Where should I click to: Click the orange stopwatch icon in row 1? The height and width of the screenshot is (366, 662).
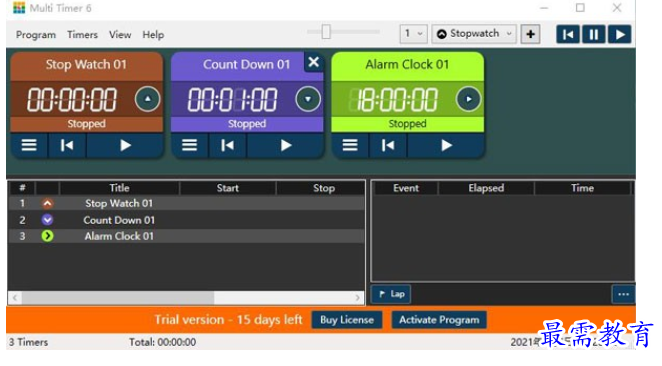[47, 203]
